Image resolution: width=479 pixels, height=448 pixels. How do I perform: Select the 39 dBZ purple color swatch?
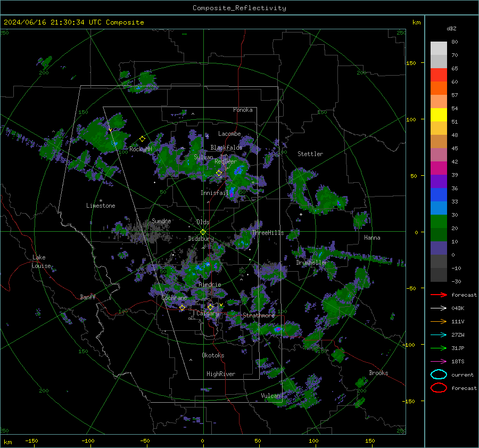coord(439,181)
